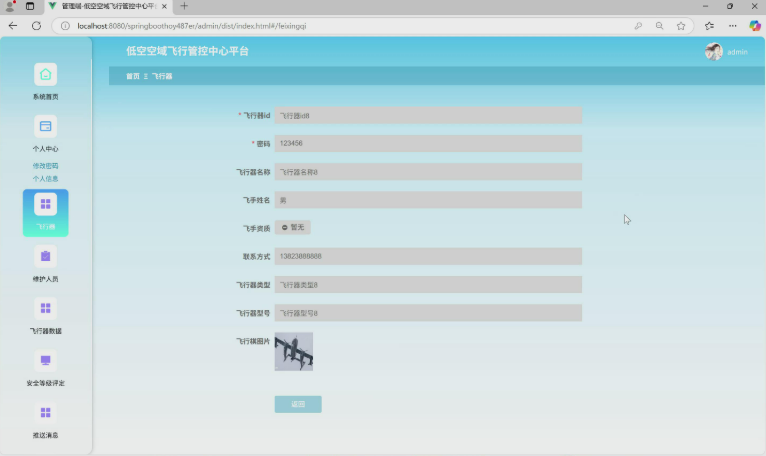Open browser settings and more menu
766x456 pixels.
click(x=732, y=26)
